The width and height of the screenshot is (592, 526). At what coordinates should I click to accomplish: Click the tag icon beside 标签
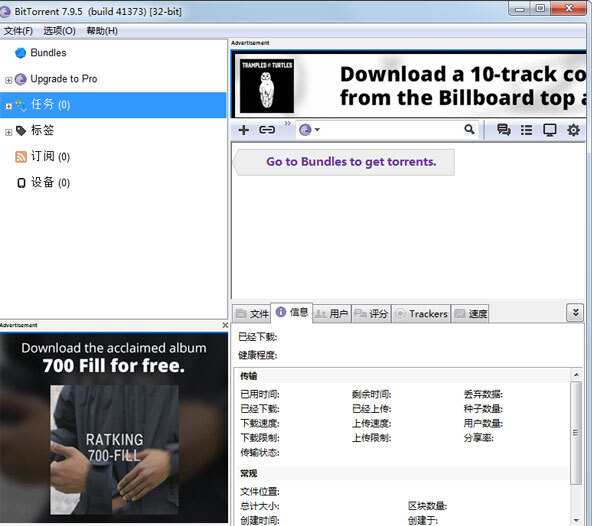tap(21, 131)
